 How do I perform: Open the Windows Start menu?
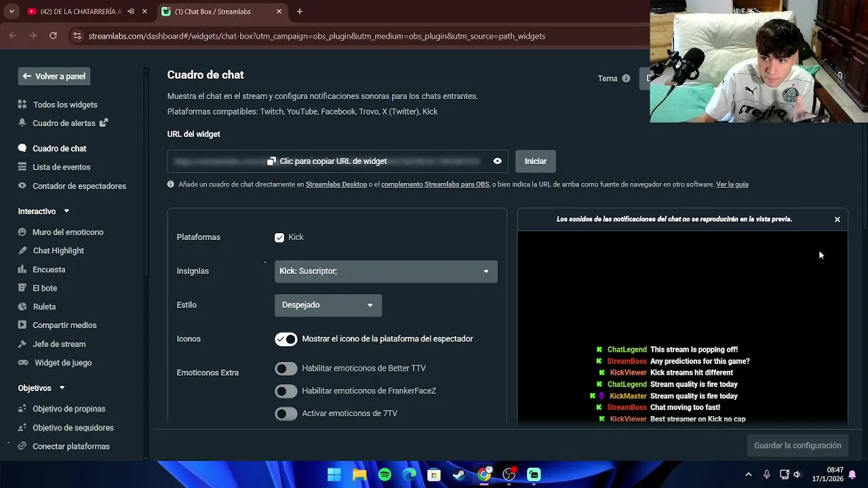[x=334, y=474]
